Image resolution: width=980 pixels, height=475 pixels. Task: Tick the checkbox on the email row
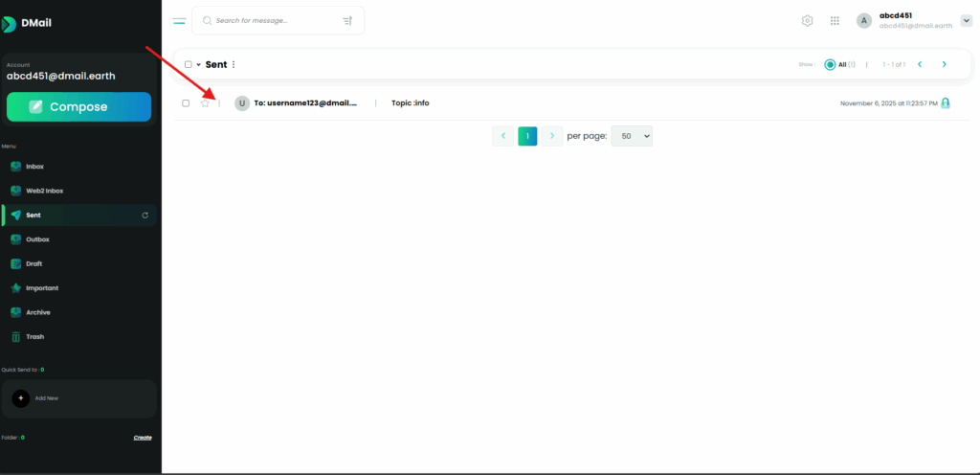186,103
